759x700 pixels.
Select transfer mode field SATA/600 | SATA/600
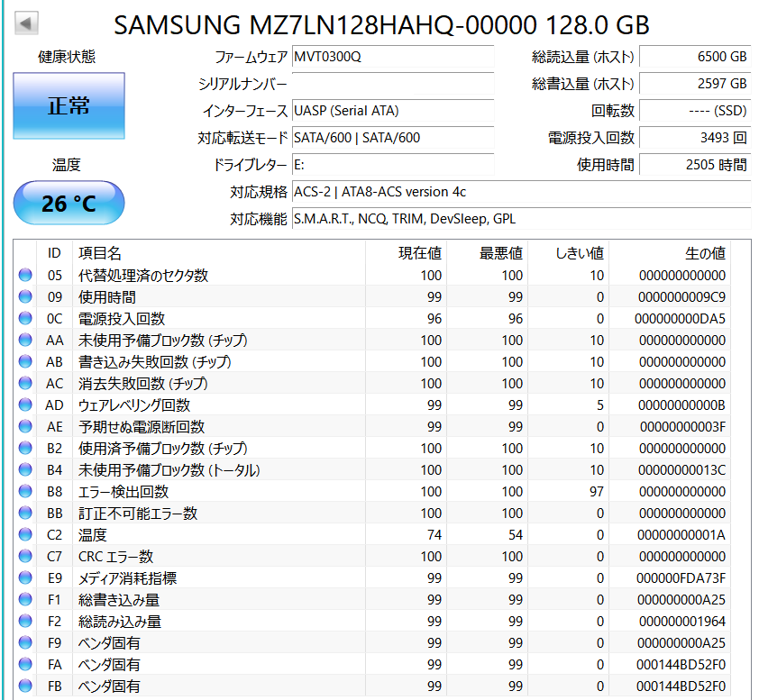pos(393,138)
